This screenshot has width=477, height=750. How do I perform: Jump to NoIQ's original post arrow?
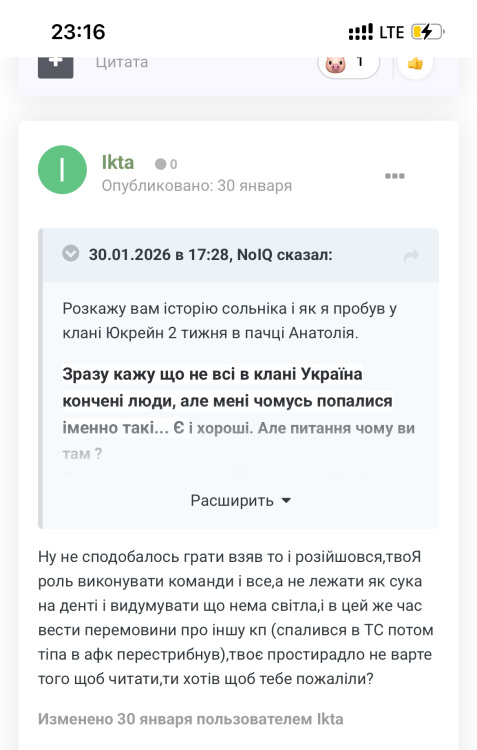[x=411, y=256]
